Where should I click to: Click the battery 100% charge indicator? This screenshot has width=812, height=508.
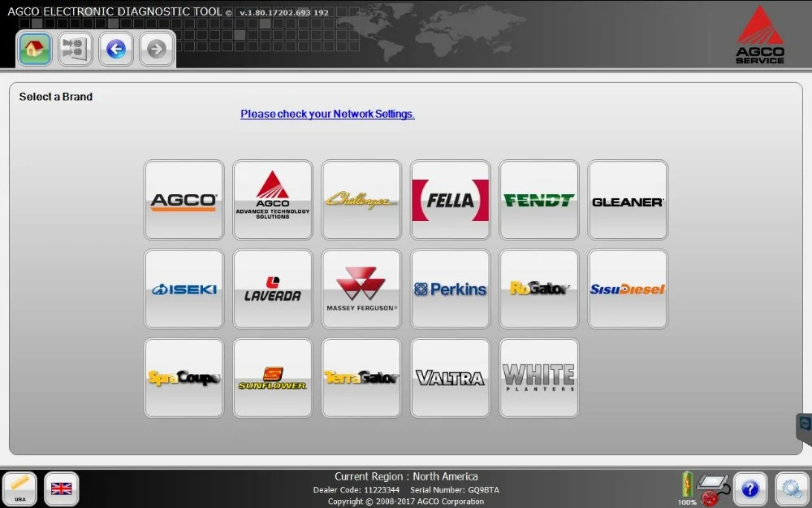686,486
